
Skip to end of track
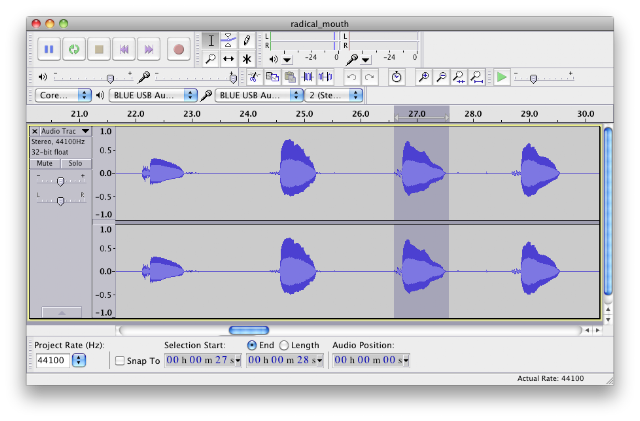pyautogui.click(x=149, y=49)
